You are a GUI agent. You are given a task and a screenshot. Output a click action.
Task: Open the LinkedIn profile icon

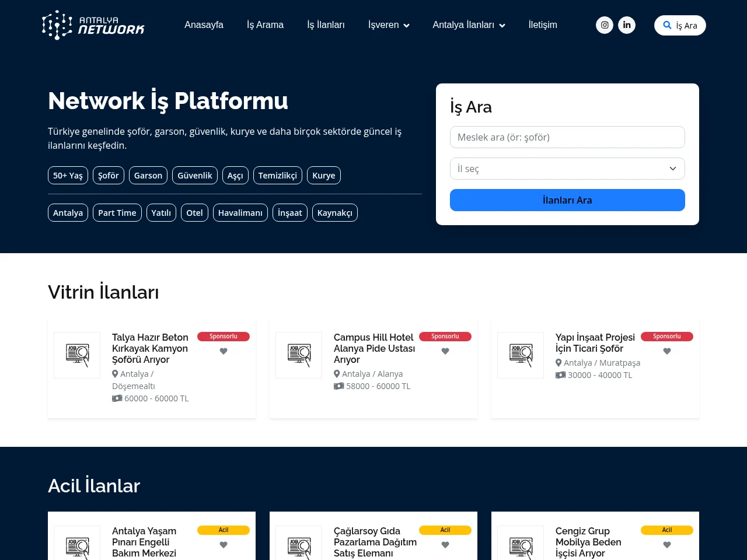click(x=627, y=25)
